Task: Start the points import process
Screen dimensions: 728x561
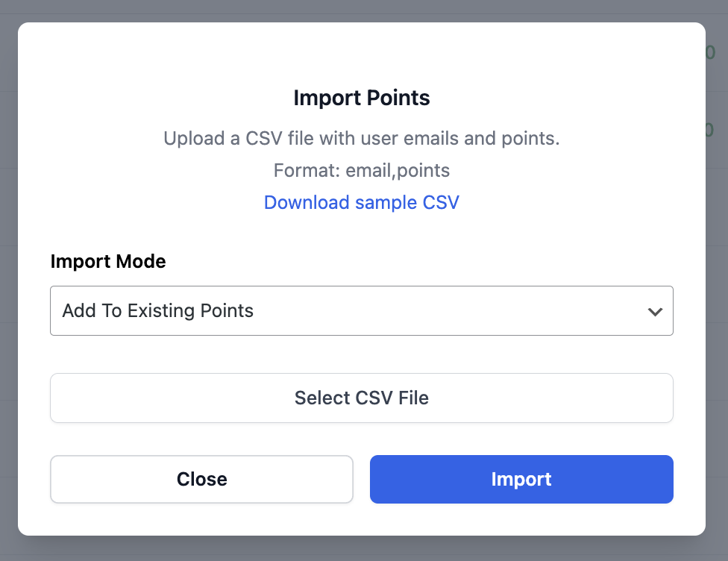Action: coord(521,479)
